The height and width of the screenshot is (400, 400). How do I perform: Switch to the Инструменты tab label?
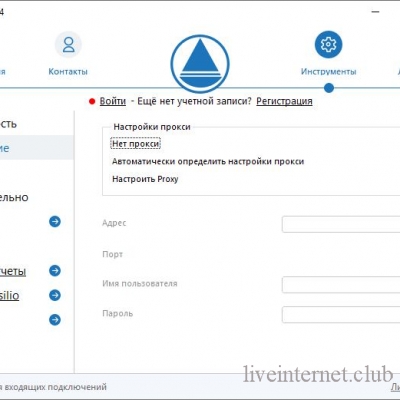coord(329,72)
